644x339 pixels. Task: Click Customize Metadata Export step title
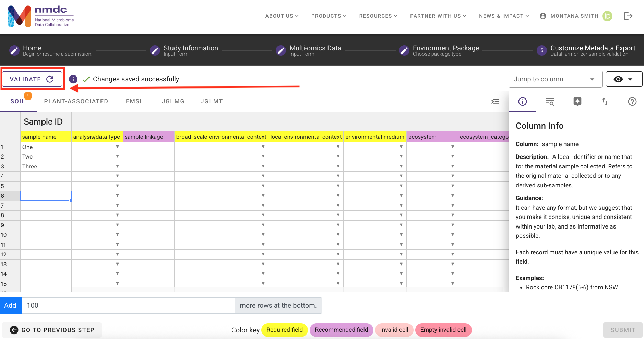[x=593, y=48]
